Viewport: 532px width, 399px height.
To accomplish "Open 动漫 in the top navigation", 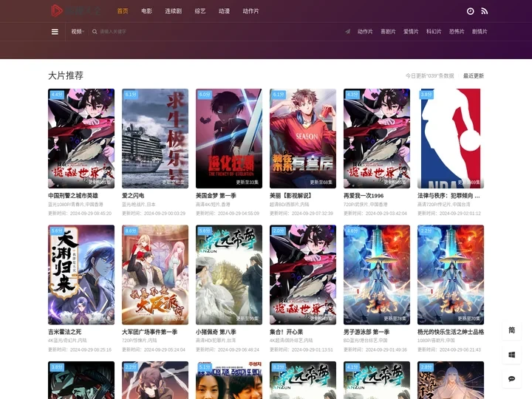I will 225,11.
